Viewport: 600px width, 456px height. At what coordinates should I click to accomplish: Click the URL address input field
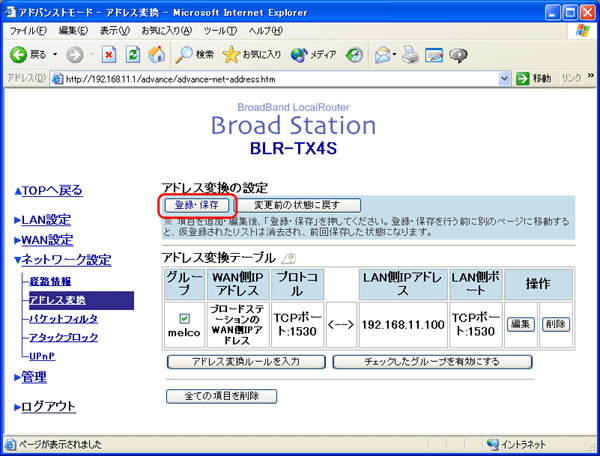pos(281,79)
